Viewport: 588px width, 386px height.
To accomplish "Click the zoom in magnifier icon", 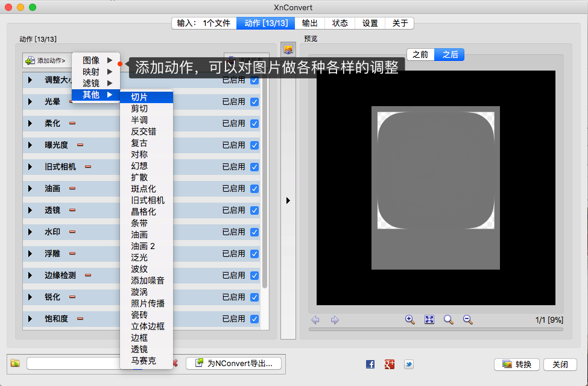I will pyautogui.click(x=409, y=320).
